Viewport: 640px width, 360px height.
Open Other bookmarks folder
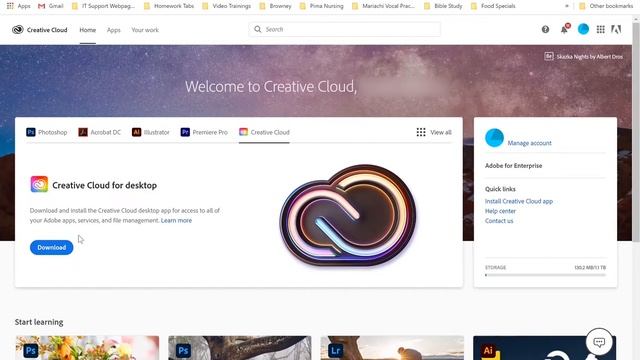click(606, 6)
